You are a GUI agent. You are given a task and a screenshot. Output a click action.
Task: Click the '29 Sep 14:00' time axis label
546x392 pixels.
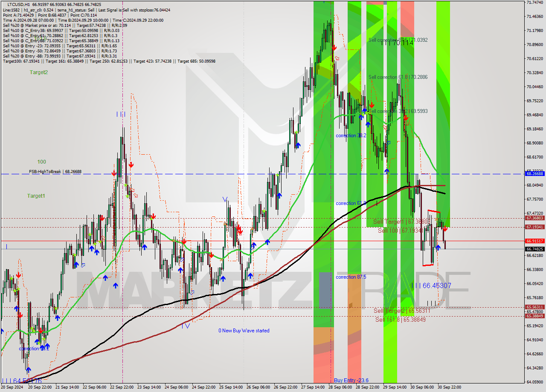395,387
